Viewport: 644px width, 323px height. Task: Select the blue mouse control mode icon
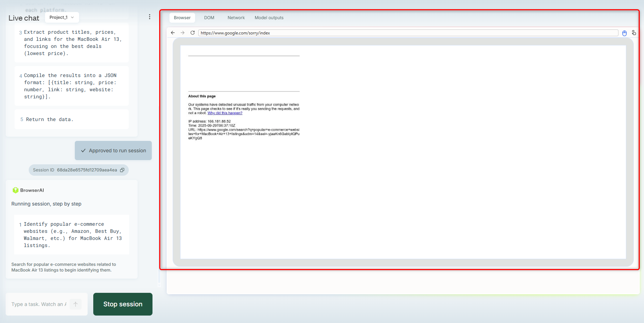coord(624,33)
